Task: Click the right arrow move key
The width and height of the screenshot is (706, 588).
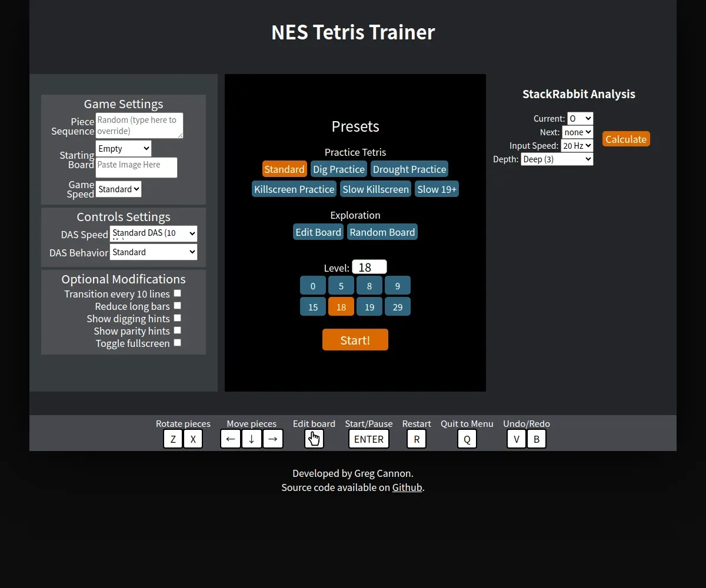Action: pyautogui.click(x=273, y=439)
